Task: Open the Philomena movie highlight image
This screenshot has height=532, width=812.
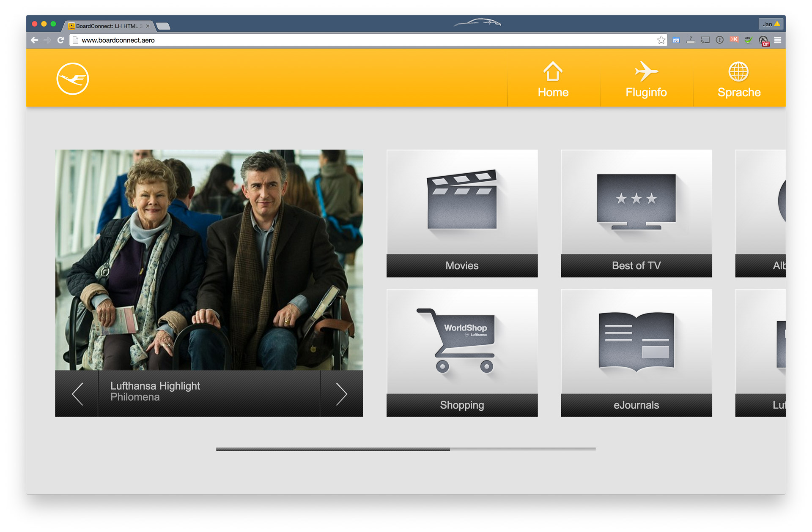Action: (209, 260)
